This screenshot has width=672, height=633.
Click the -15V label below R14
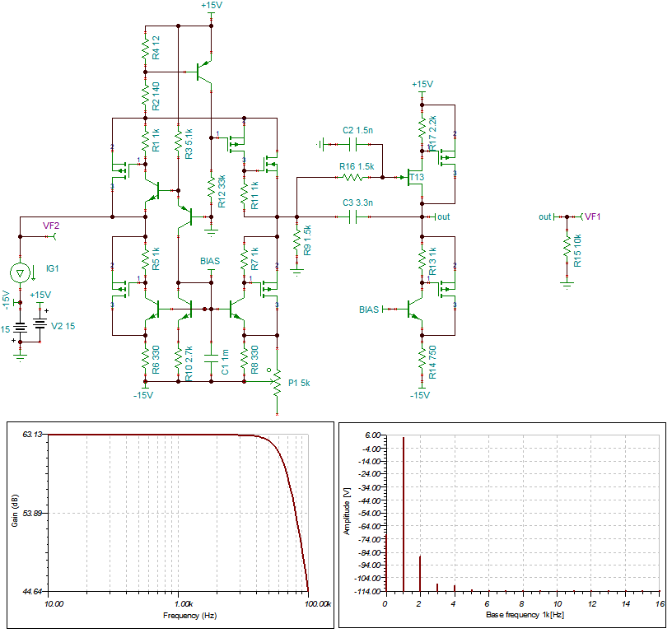coord(420,395)
